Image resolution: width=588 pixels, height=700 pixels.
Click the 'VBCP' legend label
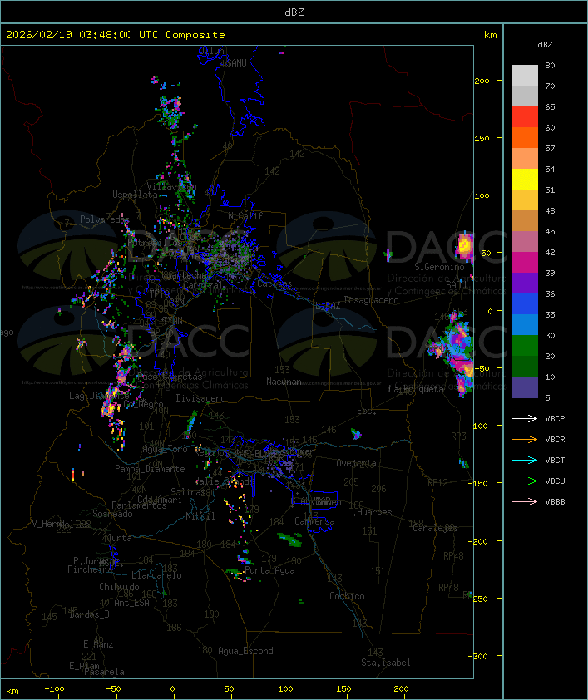click(x=555, y=419)
